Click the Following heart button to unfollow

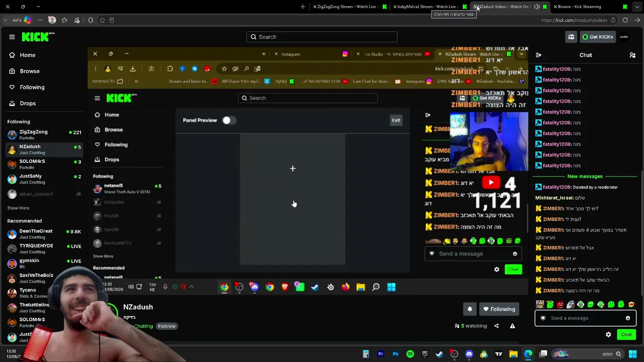pyautogui.click(x=499, y=309)
